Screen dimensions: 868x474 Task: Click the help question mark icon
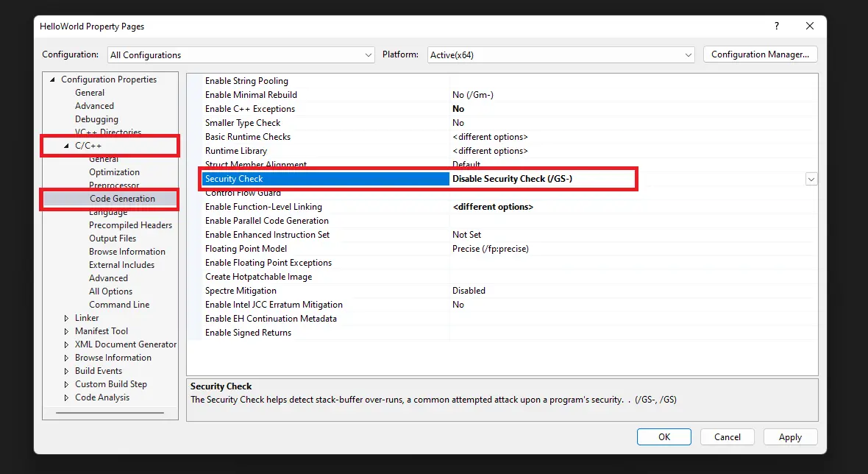[777, 26]
